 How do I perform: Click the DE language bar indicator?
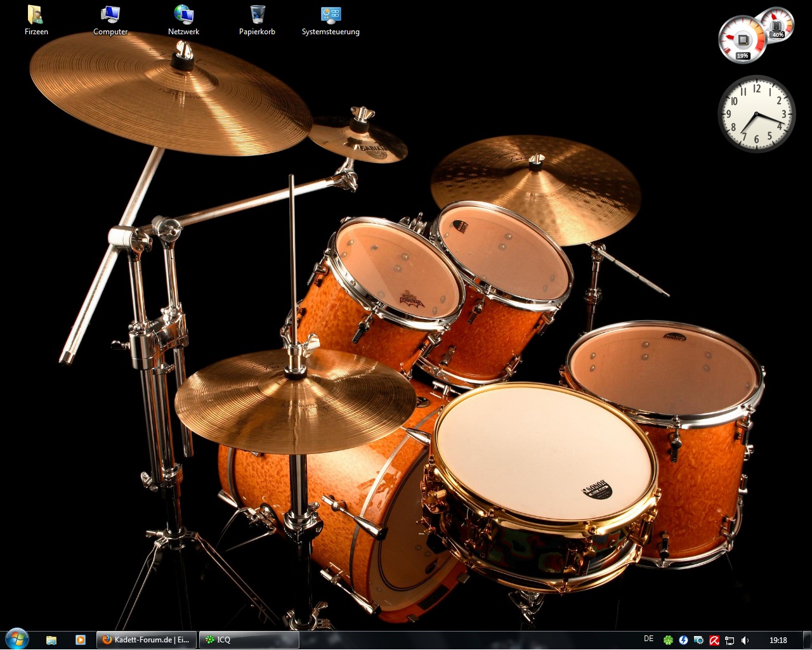tap(648, 639)
